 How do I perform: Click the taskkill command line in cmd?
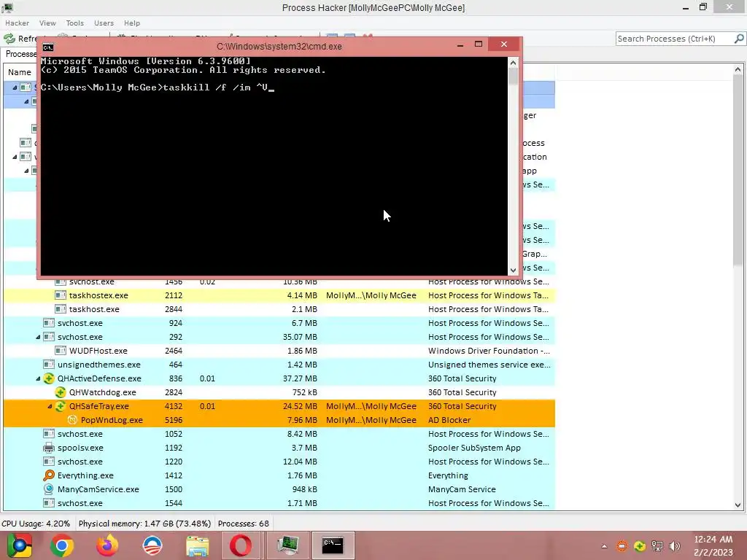(158, 87)
